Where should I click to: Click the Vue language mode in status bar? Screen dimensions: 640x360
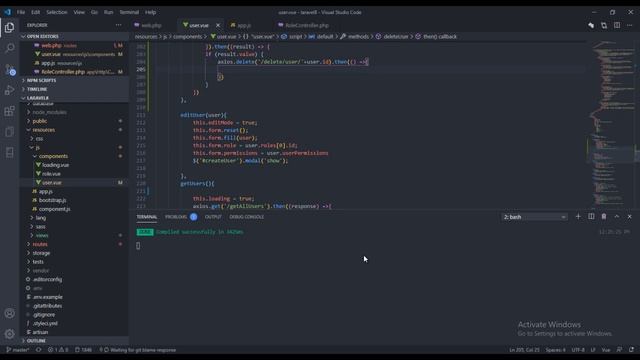(x=606, y=350)
